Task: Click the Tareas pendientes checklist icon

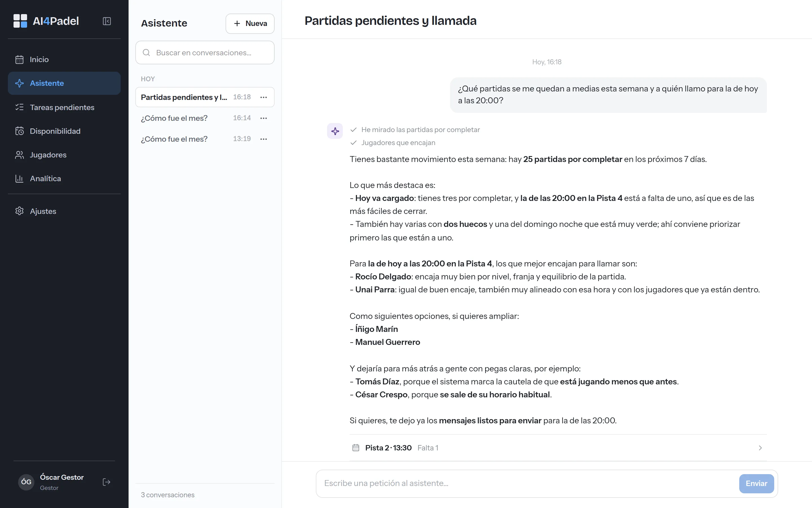Action: [19, 107]
